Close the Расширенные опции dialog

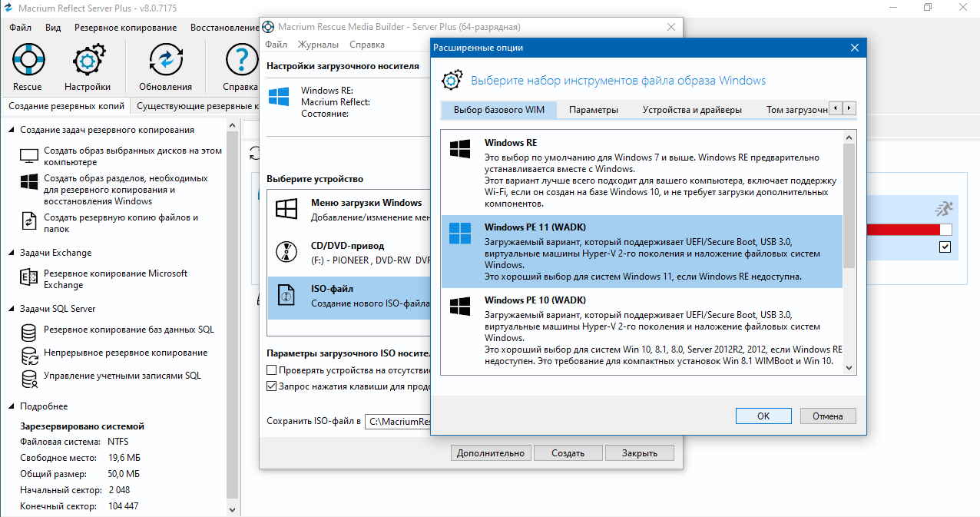[854, 48]
